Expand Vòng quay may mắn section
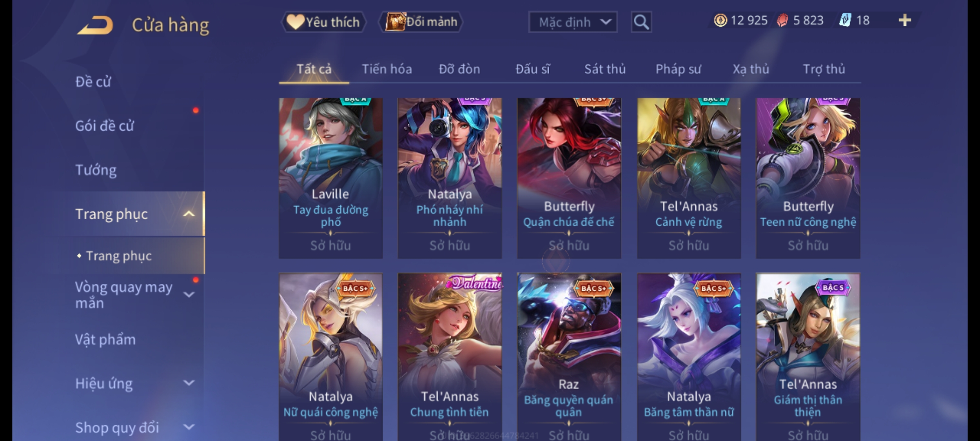980x441 pixels. tap(189, 294)
